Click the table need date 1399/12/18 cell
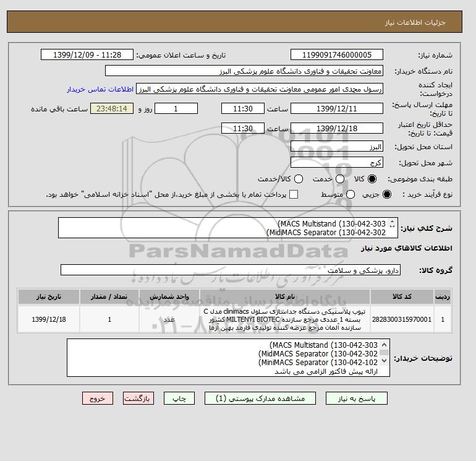This screenshot has height=461, width=476. [49, 319]
